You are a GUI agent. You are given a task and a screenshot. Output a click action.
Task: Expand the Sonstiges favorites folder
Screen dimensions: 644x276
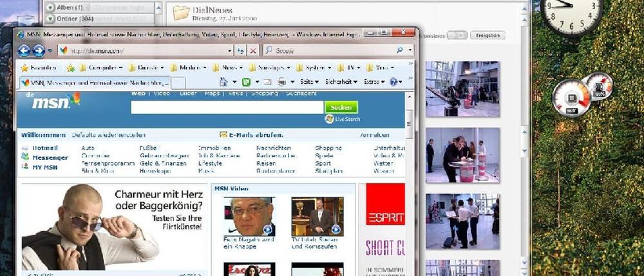coord(269,68)
